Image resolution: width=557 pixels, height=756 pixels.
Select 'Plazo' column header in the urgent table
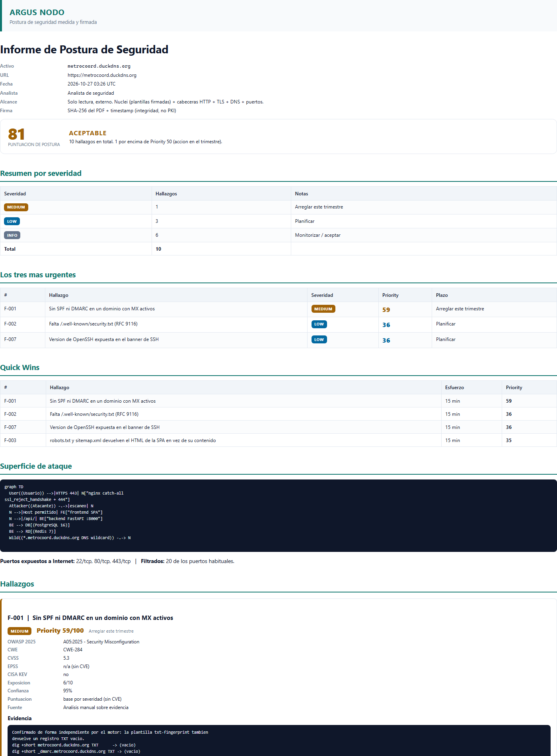coord(442,295)
